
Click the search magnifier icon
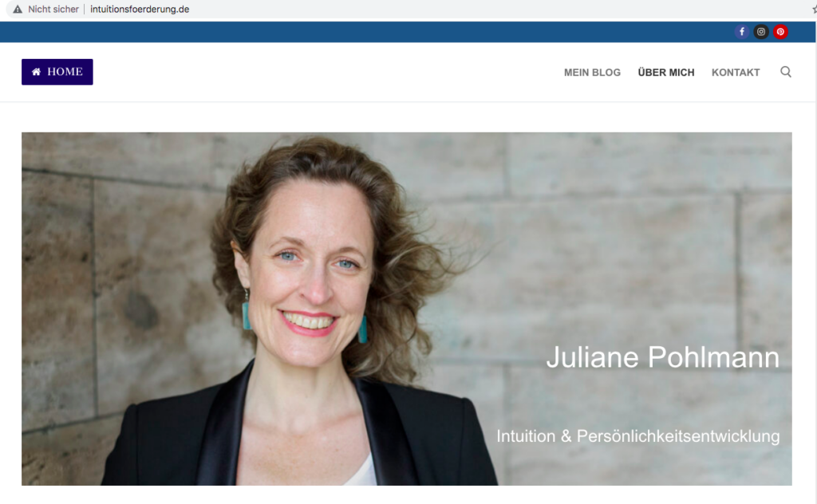[786, 72]
